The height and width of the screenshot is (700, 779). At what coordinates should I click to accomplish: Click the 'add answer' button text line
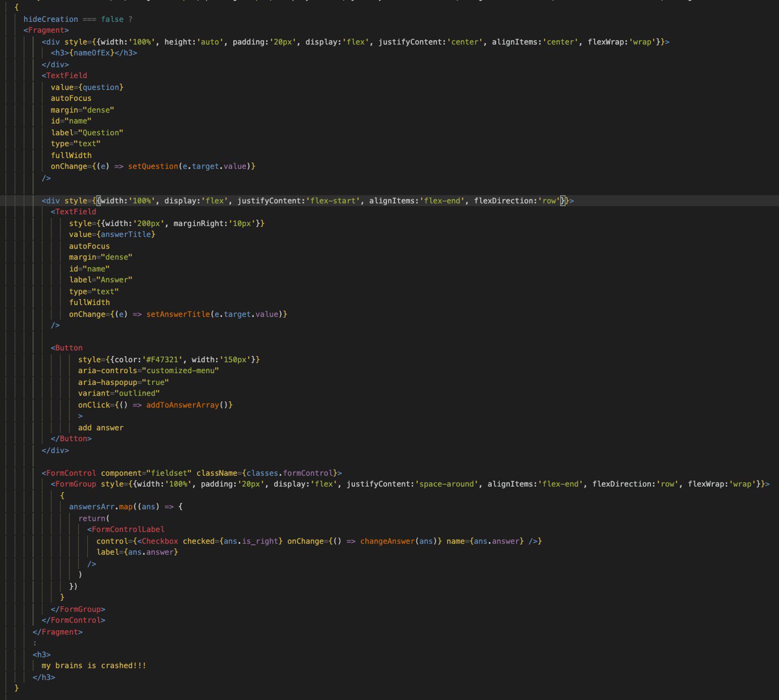(100, 428)
